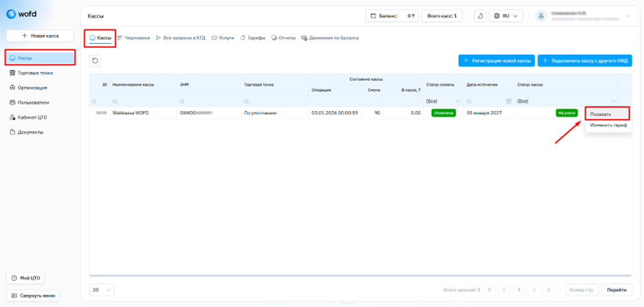Image resolution: width=644 pixels, height=307 pixels.
Task: Click the ЗНМ column header
Action: click(x=184, y=84)
